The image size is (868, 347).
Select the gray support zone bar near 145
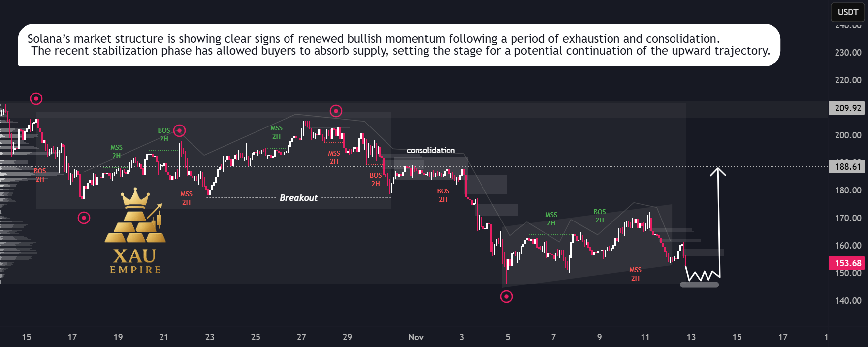(699, 285)
